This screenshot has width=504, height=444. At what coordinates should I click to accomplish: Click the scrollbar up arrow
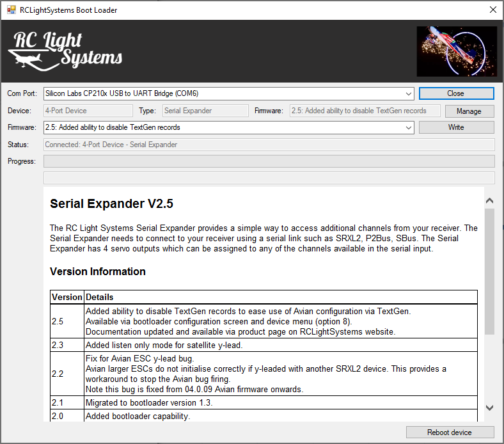[489, 200]
